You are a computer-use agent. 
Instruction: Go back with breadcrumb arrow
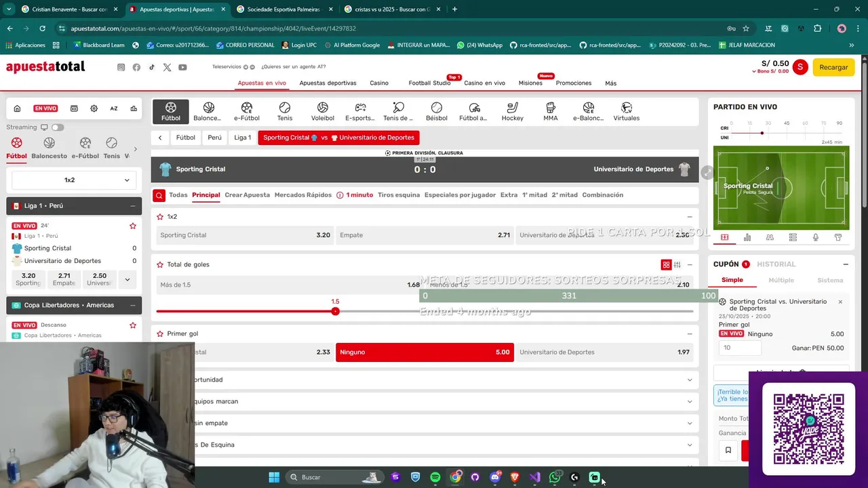pos(160,138)
